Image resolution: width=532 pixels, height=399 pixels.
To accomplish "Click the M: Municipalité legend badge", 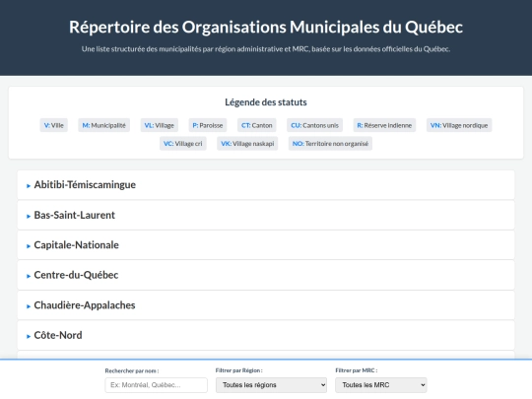I will pos(103,125).
